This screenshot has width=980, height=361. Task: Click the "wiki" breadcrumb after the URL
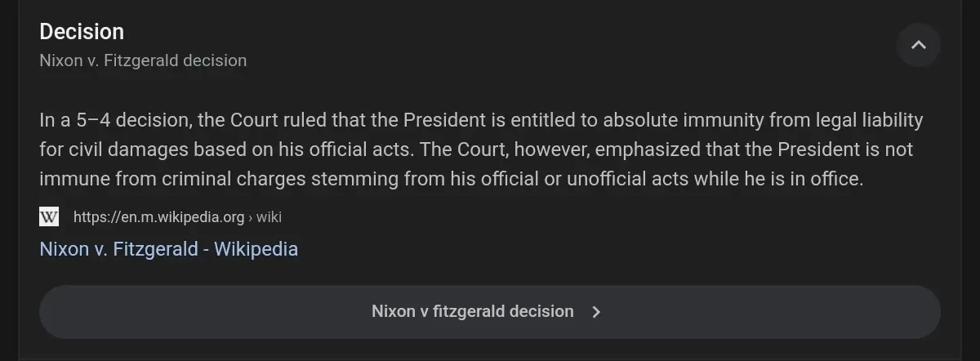click(269, 216)
